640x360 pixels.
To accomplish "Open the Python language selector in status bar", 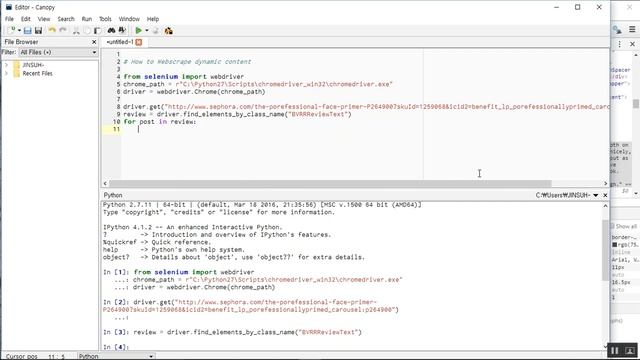I will (116, 356).
